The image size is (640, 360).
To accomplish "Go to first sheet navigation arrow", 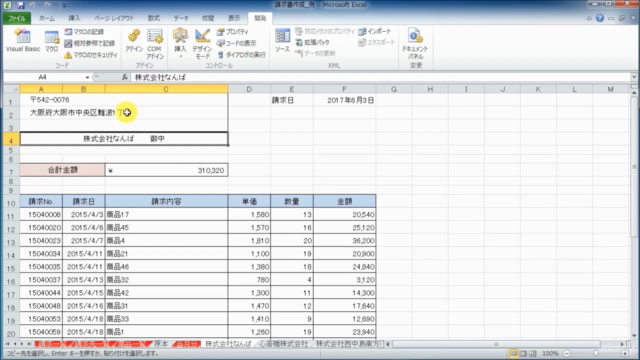I will click(7, 344).
